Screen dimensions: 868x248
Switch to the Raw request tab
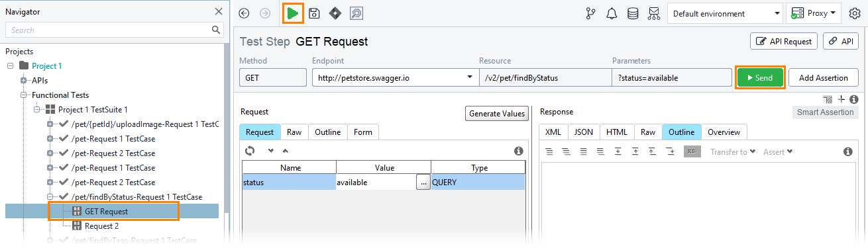pyautogui.click(x=294, y=132)
